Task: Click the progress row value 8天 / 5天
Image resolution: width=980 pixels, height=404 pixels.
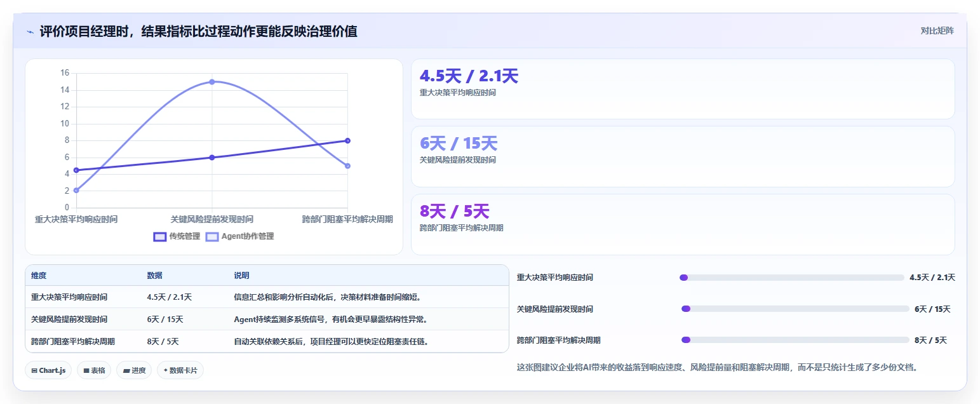Action: point(931,340)
